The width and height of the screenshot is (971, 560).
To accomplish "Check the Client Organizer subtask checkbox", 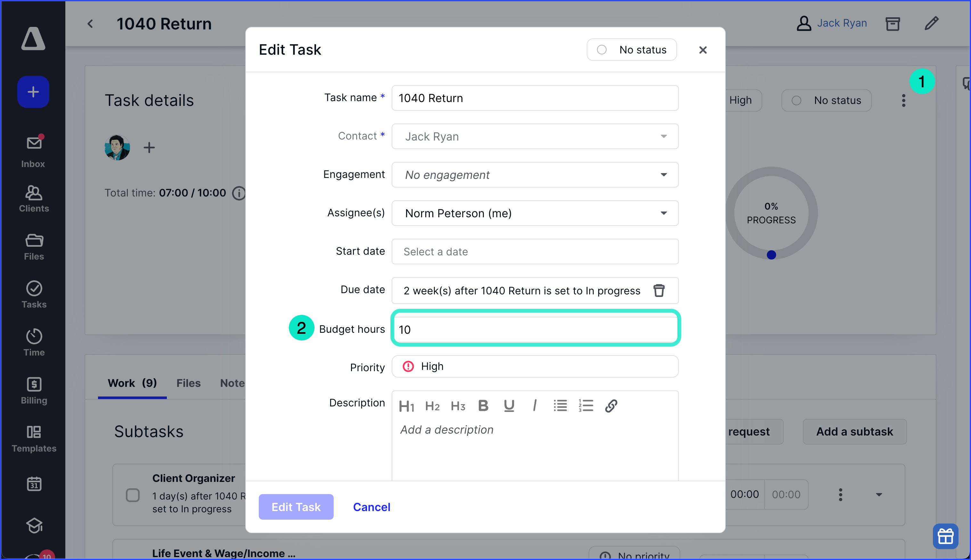I will [x=132, y=495].
